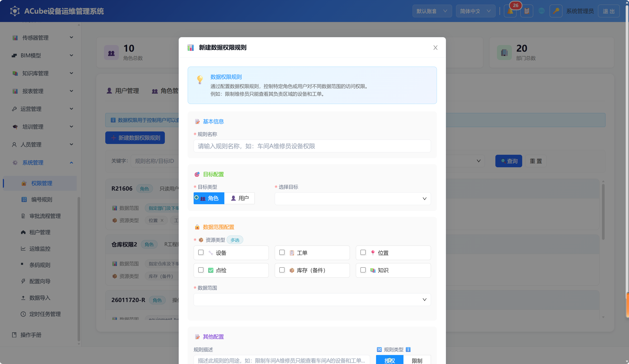Check the 设备 resource type checkbox
Screen dimensions: 629x364
[x=201, y=252]
